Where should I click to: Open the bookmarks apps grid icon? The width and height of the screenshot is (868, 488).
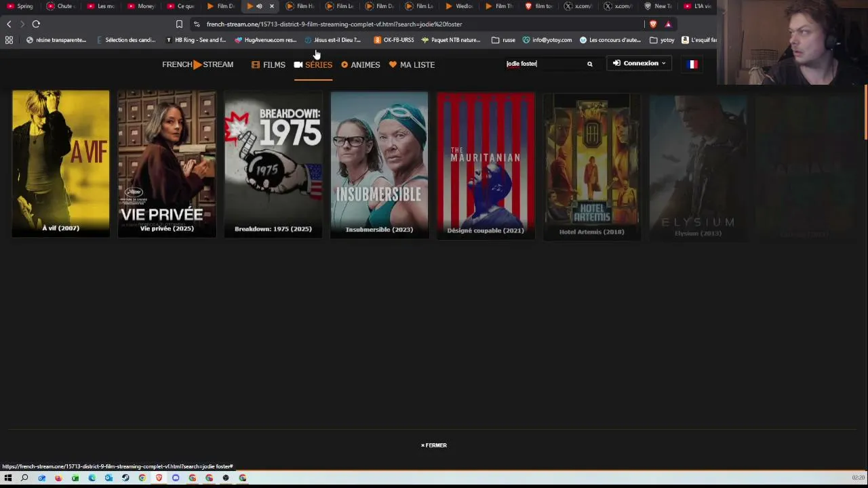(x=9, y=40)
